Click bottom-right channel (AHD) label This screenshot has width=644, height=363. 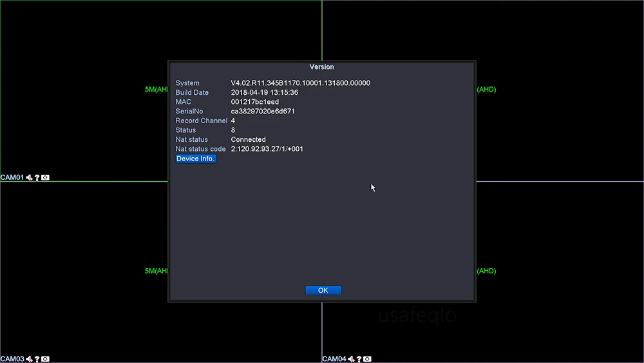tap(486, 271)
